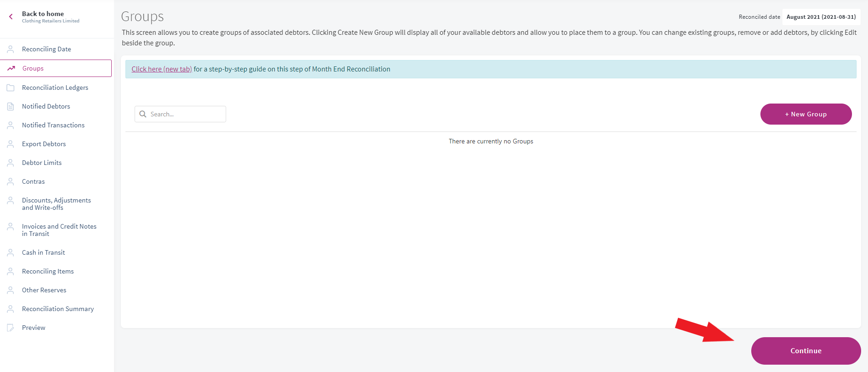Open Reconciliation Ledgers section
The image size is (868, 372).
click(x=55, y=88)
